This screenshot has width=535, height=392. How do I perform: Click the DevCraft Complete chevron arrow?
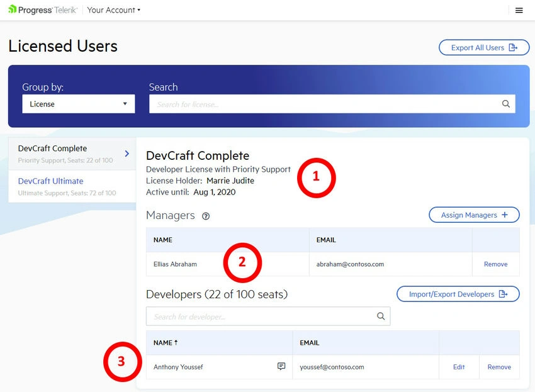tap(127, 154)
